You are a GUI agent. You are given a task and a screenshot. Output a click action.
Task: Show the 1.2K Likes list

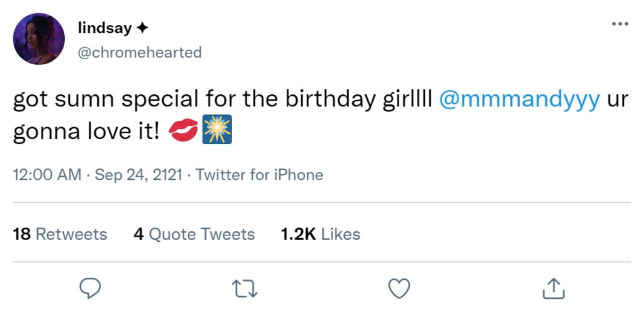(320, 235)
